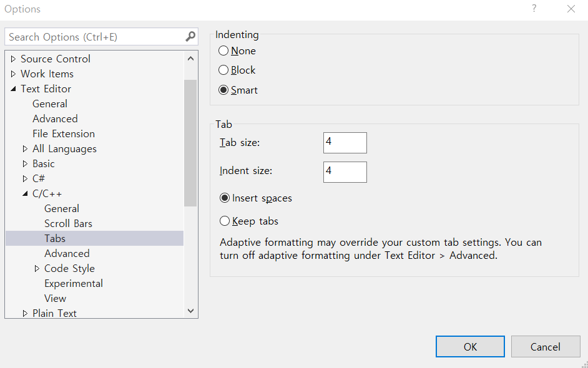
Task: Select the Plain Text label
Action: [x=54, y=313]
